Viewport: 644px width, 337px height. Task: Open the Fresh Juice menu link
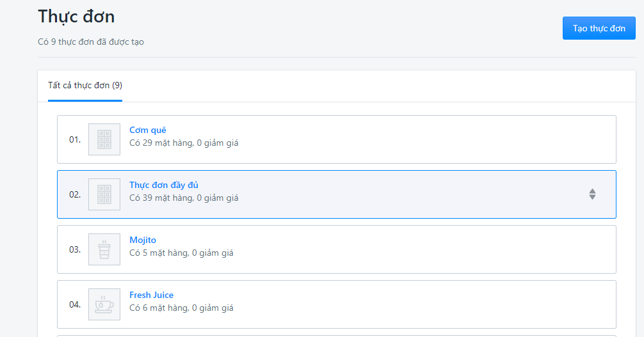tap(152, 295)
